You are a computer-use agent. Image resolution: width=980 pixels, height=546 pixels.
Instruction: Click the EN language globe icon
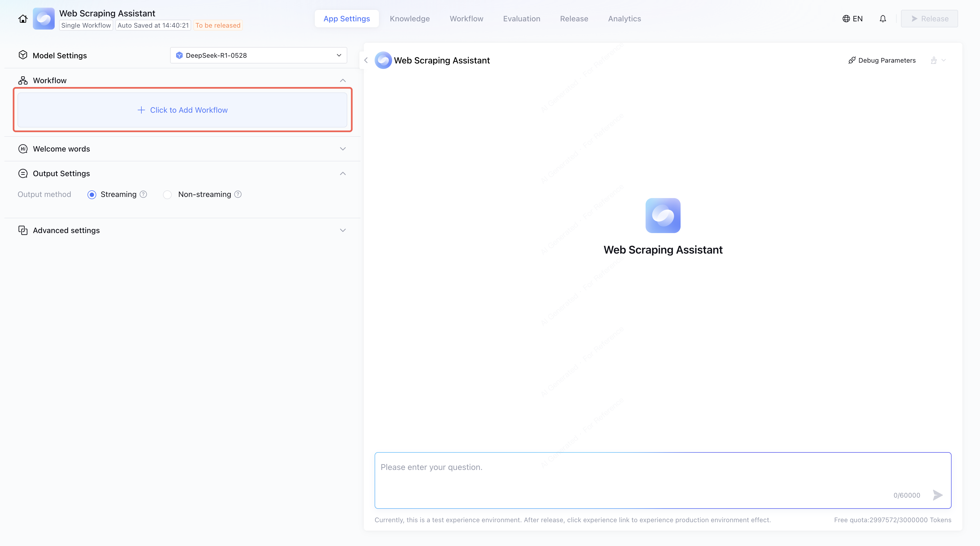[846, 19]
